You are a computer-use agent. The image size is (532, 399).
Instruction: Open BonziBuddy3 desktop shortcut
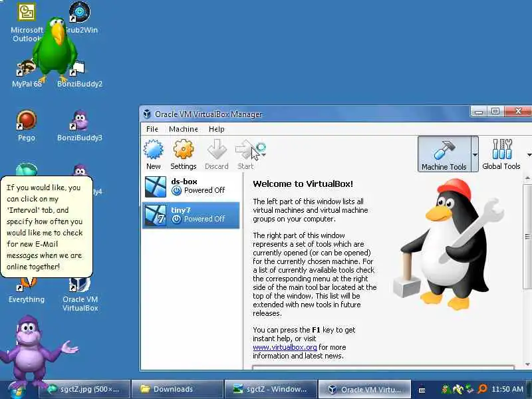80,126
